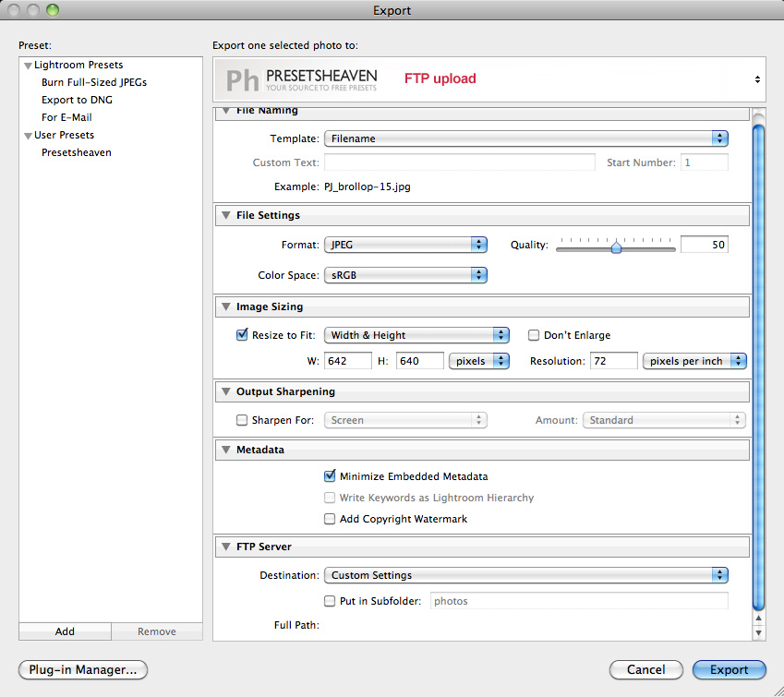
Task: Open the pixels per inch dropdown
Action: pos(694,361)
